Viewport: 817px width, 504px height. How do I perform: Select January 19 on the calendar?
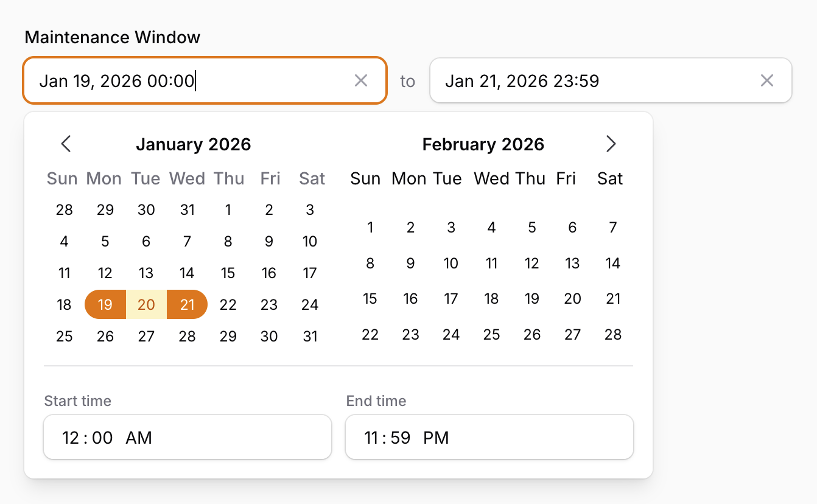click(105, 304)
